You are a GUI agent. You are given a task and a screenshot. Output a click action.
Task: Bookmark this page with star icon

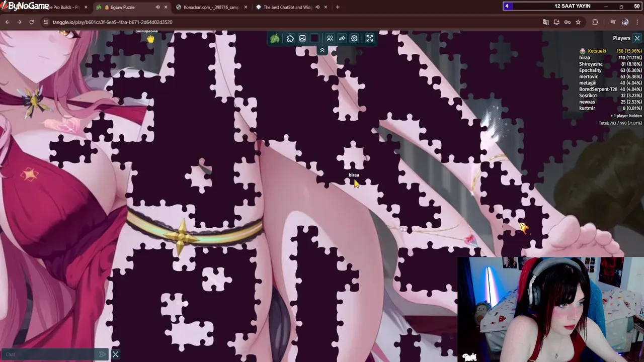click(x=578, y=22)
